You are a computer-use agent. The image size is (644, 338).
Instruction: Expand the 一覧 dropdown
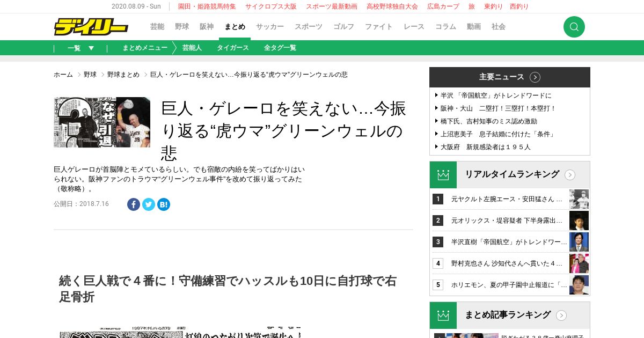coord(81,48)
